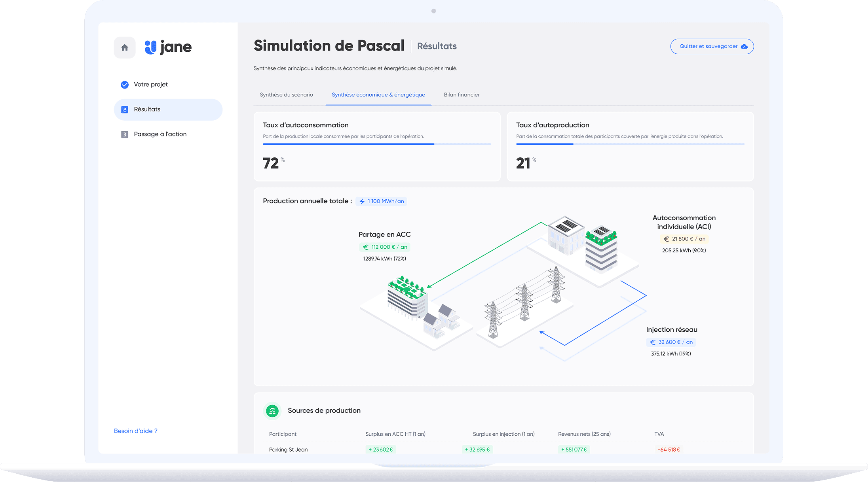Click the cloud save icon
The width and height of the screenshot is (868, 482).
coord(744,47)
